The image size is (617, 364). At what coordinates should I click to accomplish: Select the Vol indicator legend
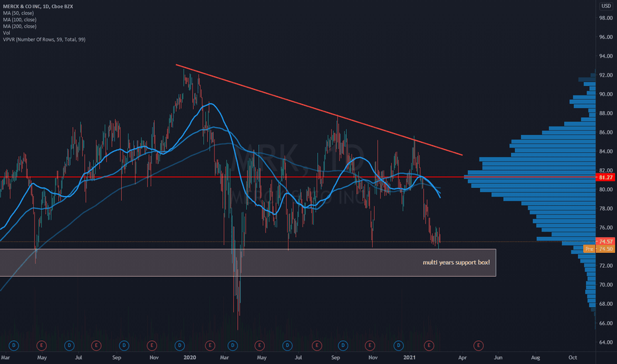click(x=7, y=33)
